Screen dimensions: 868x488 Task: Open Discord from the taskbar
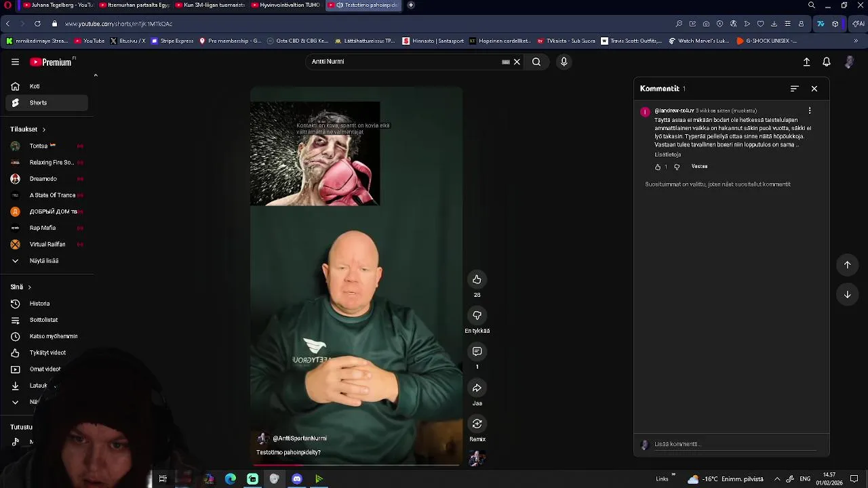pyautogui.click(x=296, y=479)
